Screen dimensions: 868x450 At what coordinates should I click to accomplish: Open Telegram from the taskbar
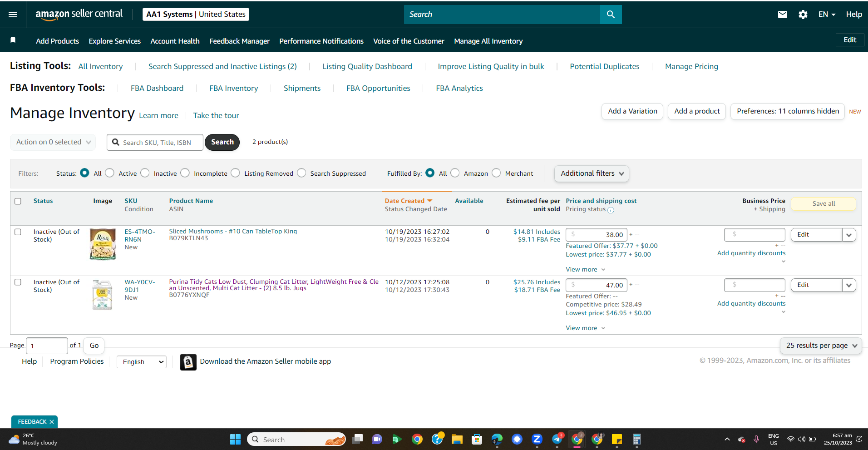(x=557, y=439)
